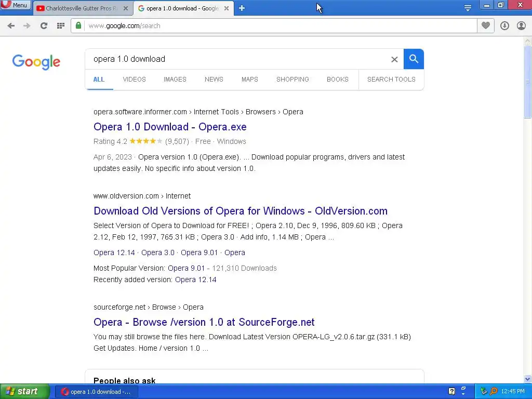Go forward with the forward arrow
The image size is (532, 399).
(27, 26)
